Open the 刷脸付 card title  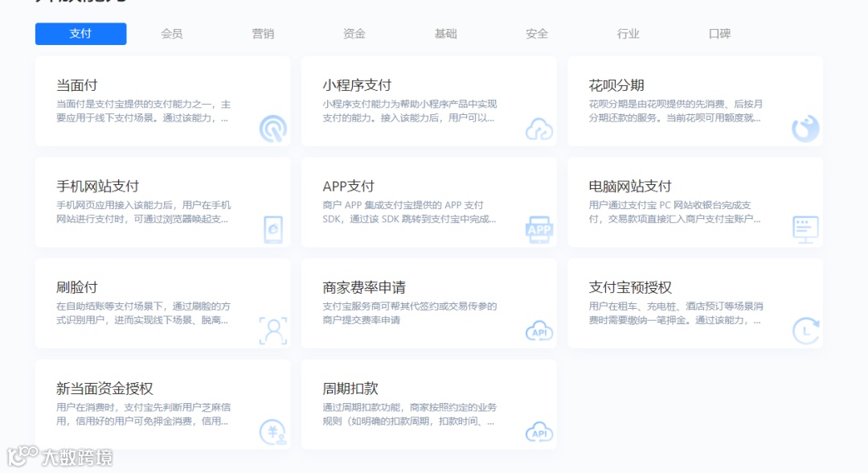click(77, 287)
